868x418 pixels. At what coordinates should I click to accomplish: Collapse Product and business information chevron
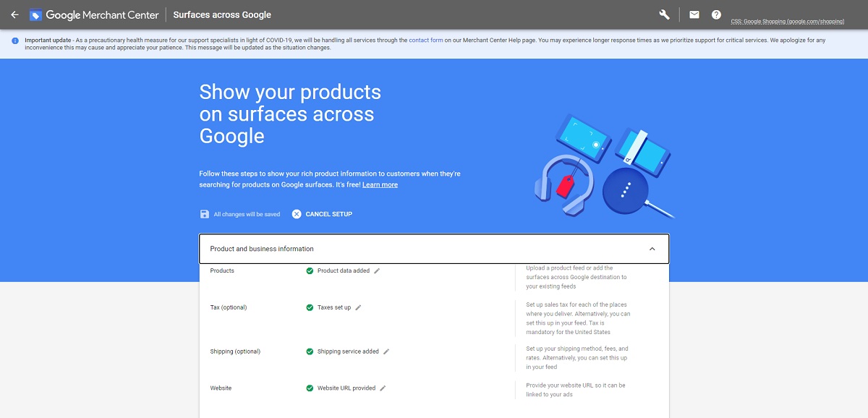click(x=652, y=249)
